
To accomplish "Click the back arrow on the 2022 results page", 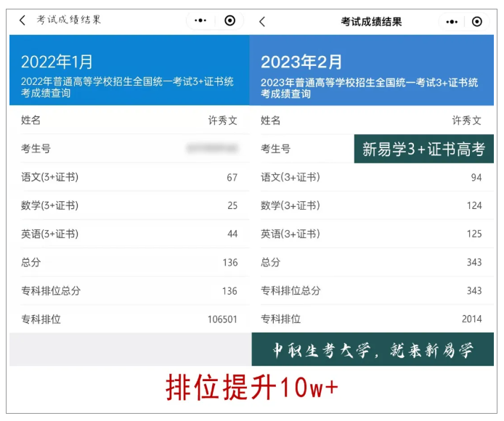I will tap(23, 20).
